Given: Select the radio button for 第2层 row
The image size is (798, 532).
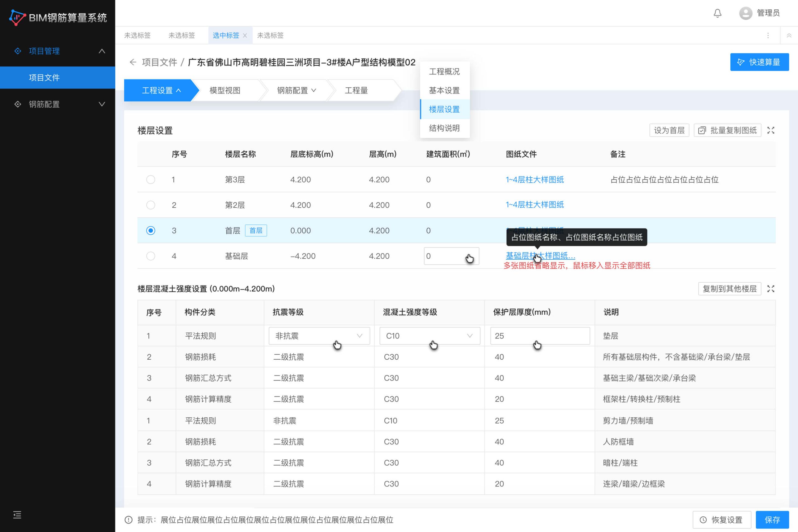Looking at the screenshot, I should click(x=151, y=205).
